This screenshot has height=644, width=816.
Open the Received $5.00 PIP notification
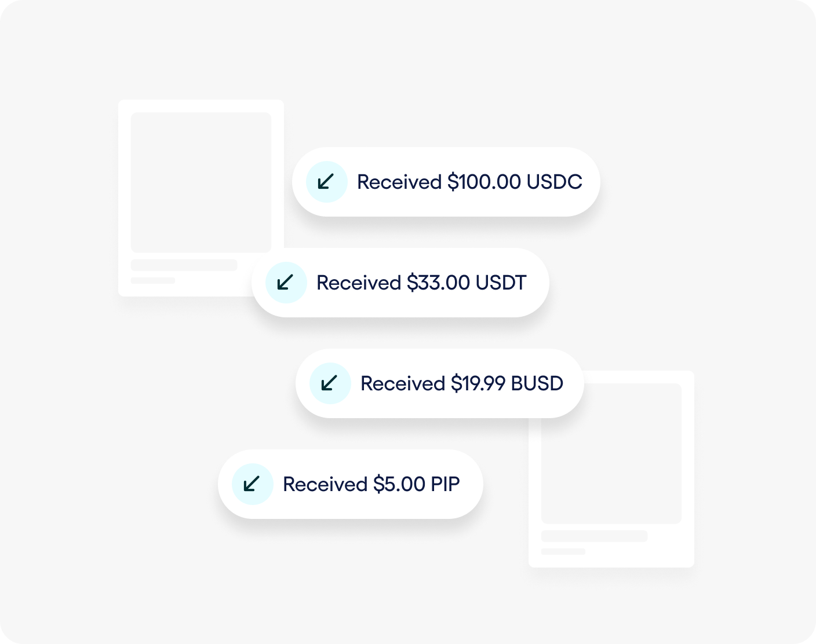pyautogui.click(x=350, y=484)
